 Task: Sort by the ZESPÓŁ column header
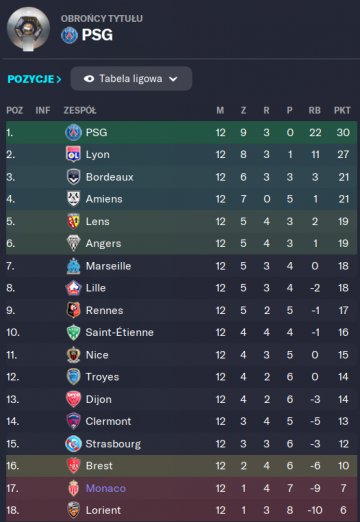click(80, 110)
